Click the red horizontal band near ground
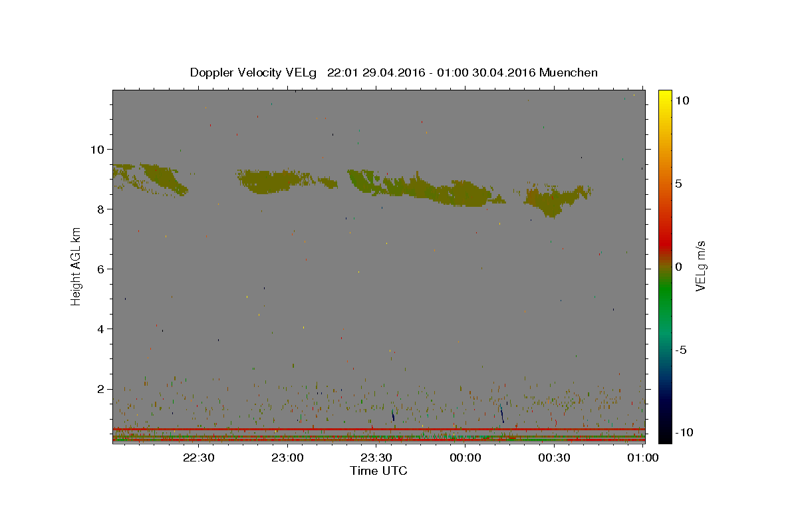The width and height of the screenshot is (798, 532). (378, 430)
